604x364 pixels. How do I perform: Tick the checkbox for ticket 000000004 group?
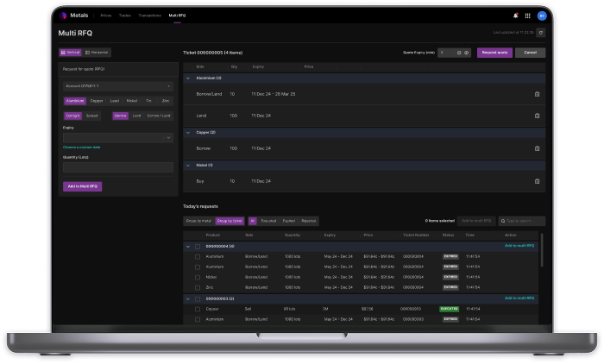(198, 246)
